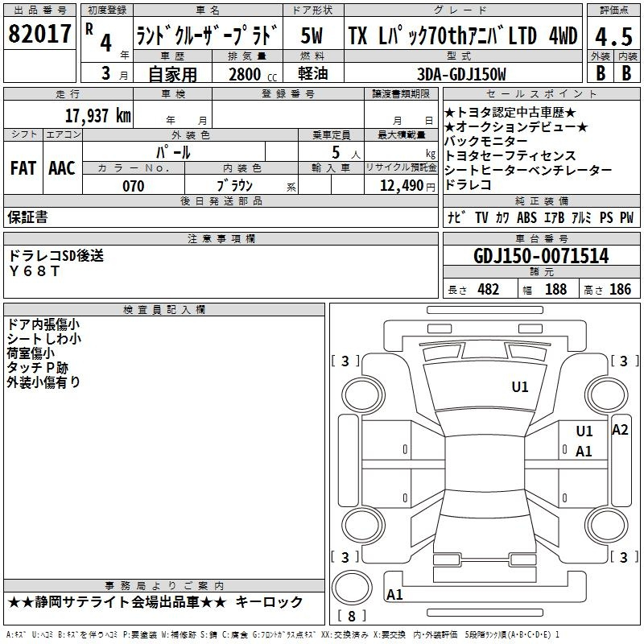Click the A1 mark on rear bumper
644x644 pixels.
(394, 594)
